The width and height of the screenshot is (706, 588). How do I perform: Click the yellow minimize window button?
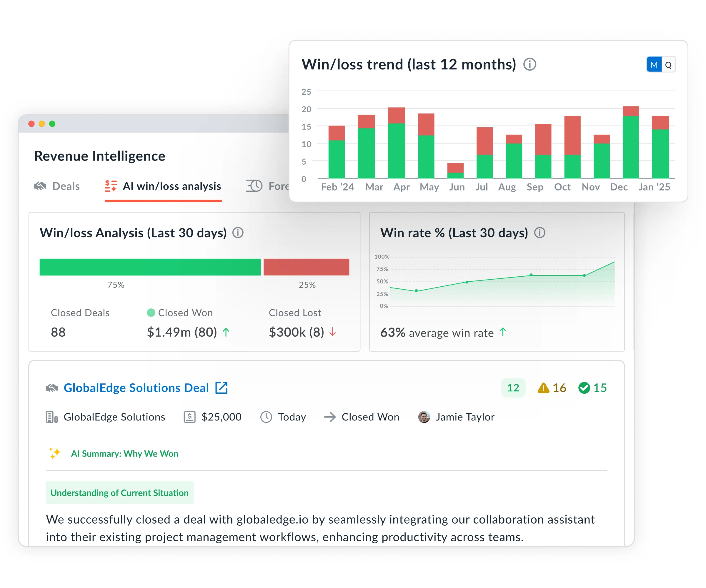[x=42, y=124]
